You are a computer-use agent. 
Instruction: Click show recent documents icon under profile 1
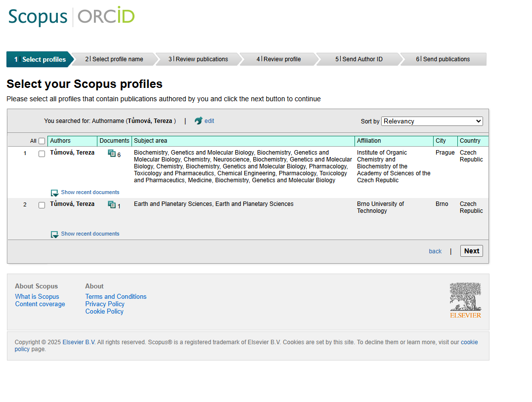[x=54, y=193]
